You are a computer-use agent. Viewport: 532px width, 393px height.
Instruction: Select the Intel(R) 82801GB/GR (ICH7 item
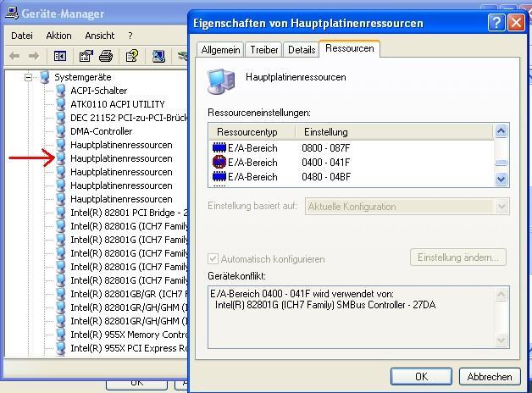[x=129, y=294]
